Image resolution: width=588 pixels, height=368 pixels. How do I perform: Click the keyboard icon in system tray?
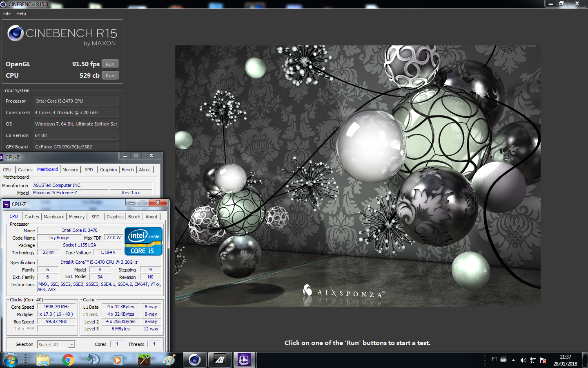[x=503, y=359]
